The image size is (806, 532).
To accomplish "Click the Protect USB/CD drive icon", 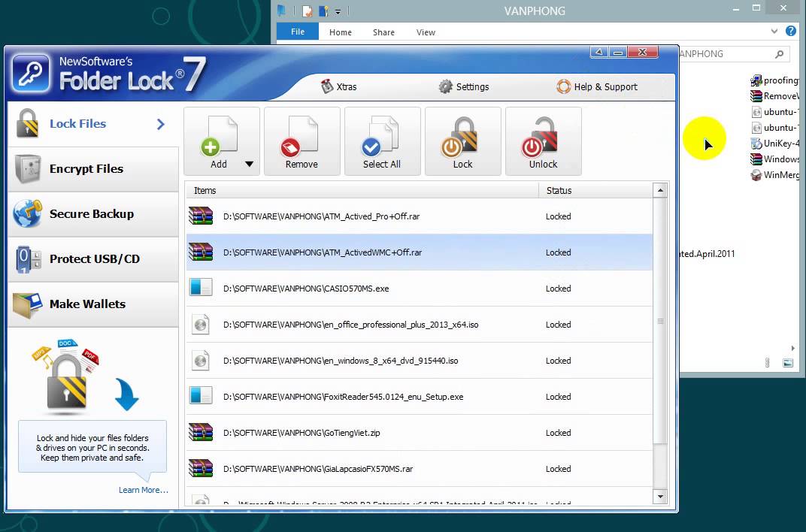I will (x=28, y=258).
